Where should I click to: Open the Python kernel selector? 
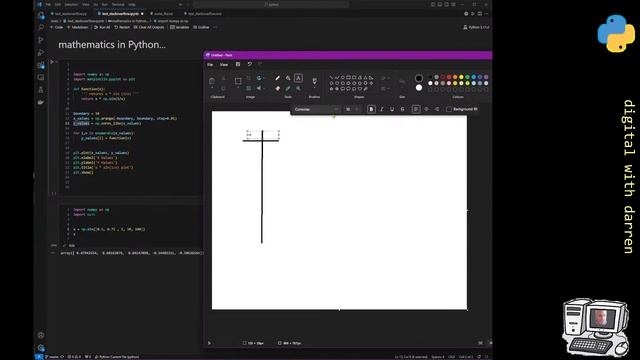(x=476, y=27)
